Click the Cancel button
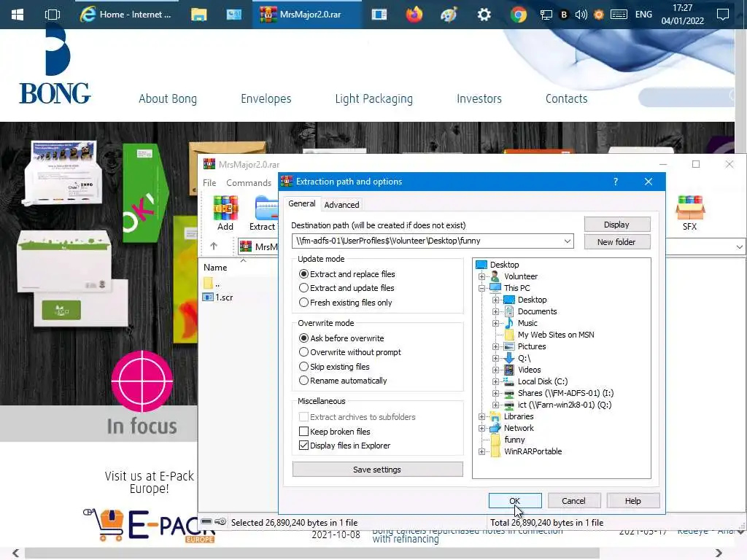The width and height of the screenshot is (747, 560). tap(573, 500)
